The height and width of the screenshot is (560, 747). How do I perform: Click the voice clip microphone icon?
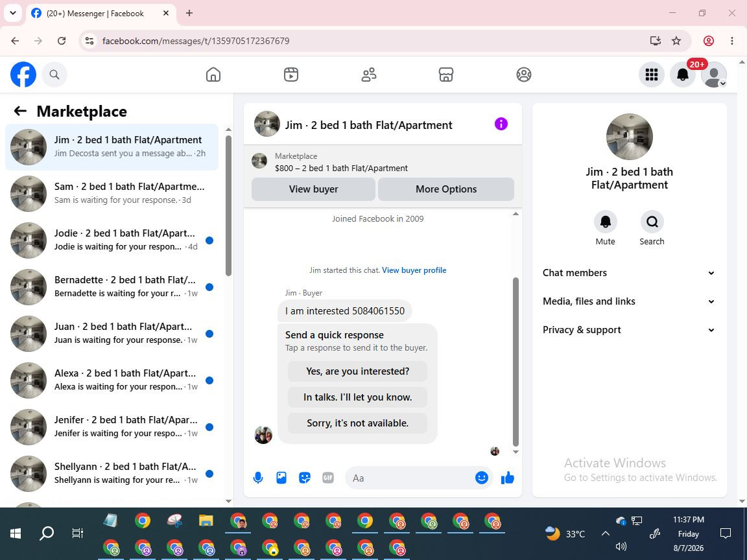tap(257, 478)
